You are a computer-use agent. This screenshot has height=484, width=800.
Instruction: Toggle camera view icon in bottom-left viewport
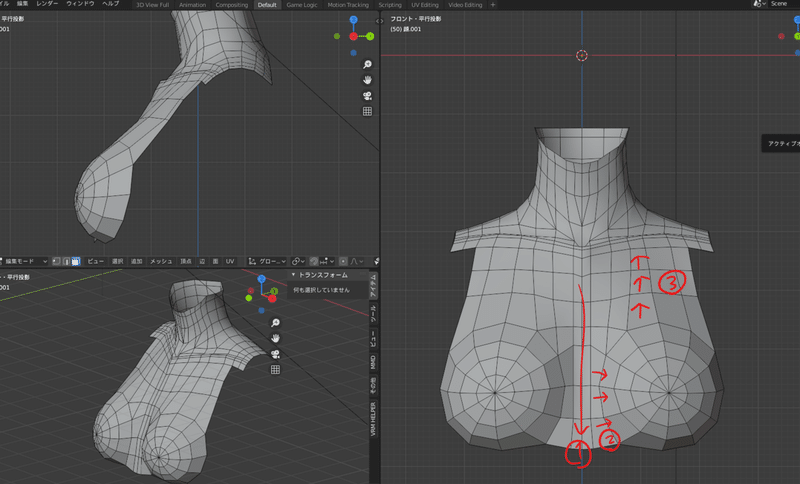[x=275, y=353]
